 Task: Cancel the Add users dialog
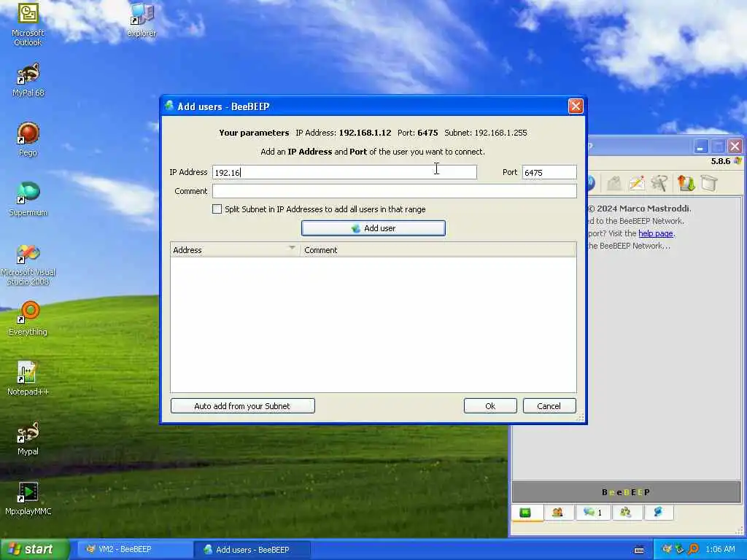pos(549,406)
